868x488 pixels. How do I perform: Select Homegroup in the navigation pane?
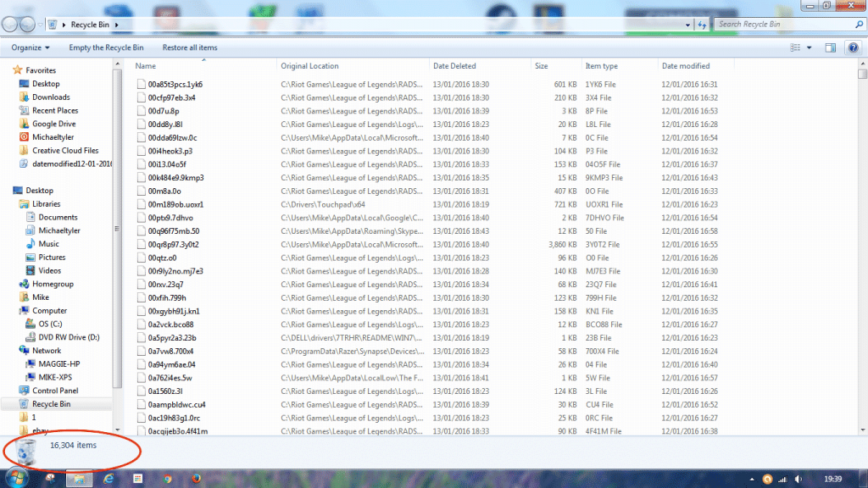[x=53, y=284]
